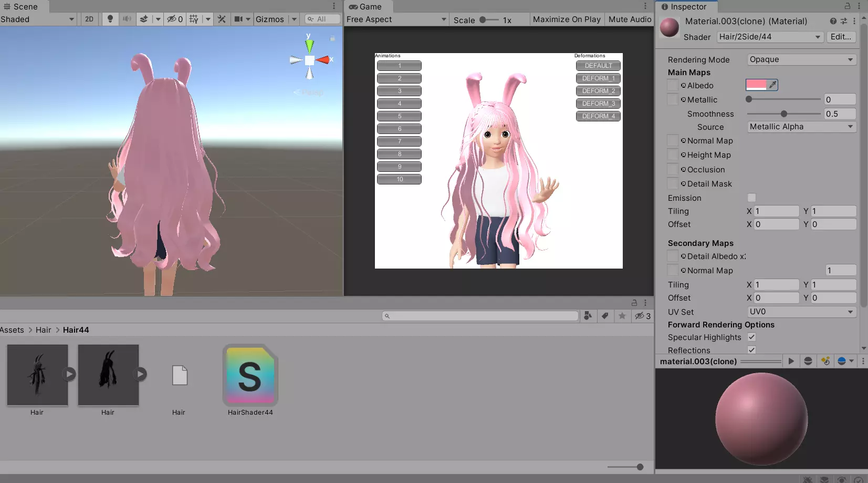Open Rendering Mode Opaque dropdown
Screen dimensions: 868x483
pyautogui.click(x=801, y=59)
